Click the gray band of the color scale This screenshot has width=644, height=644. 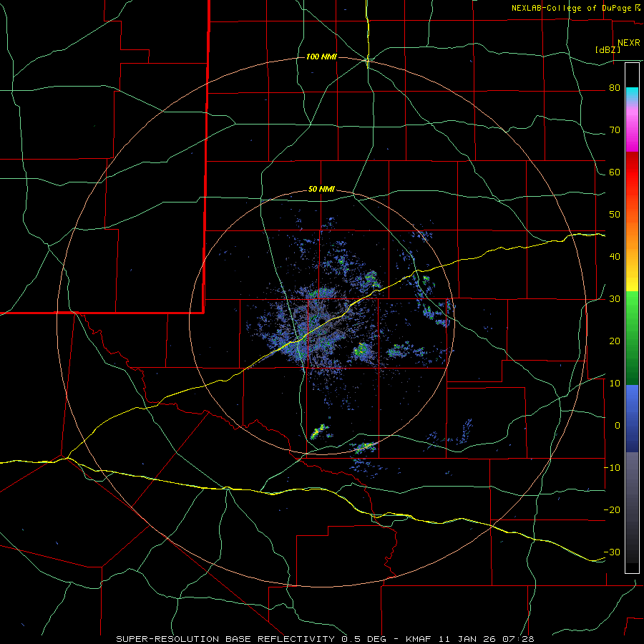[632, 507]
